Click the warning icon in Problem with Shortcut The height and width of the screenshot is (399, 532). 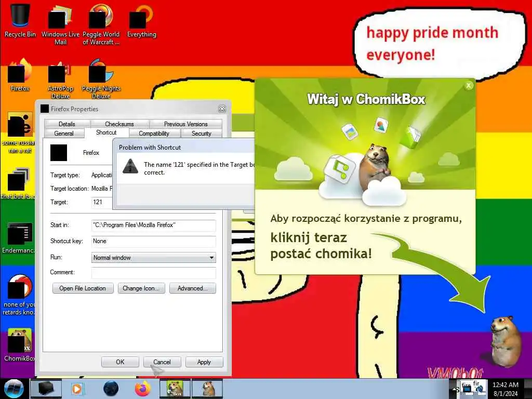[130, 166]
